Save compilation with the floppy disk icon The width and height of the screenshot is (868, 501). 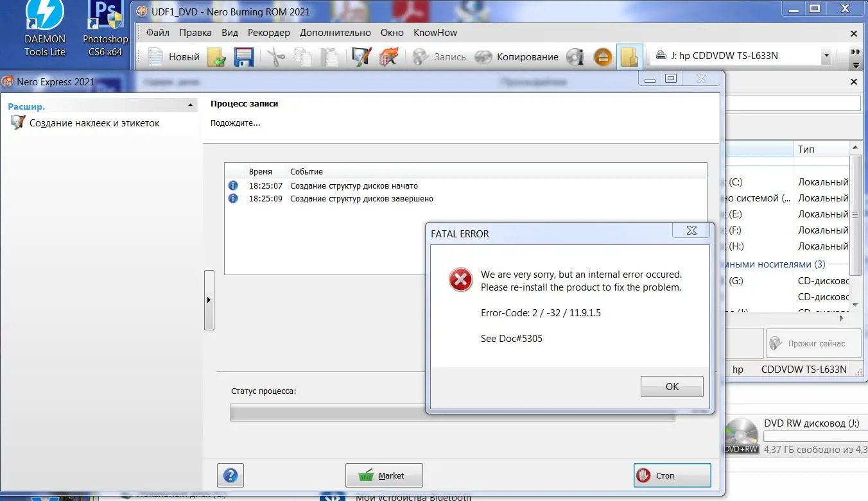coord(244,57)
